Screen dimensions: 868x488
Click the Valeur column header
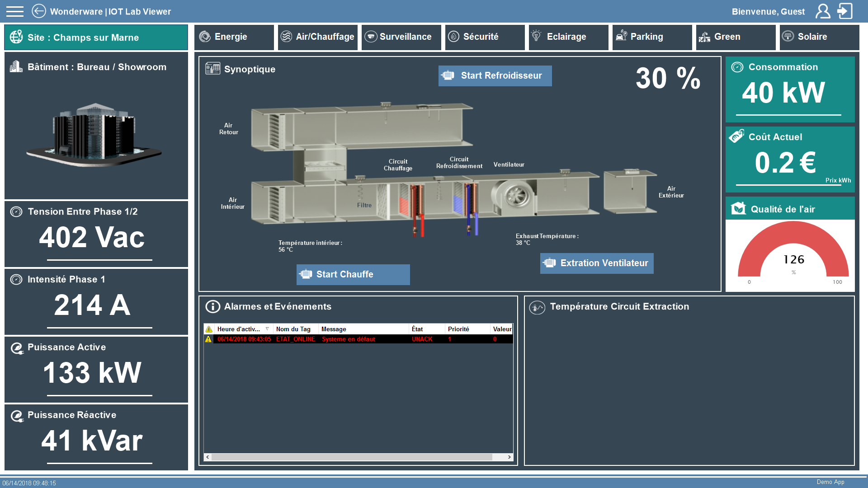point(502,329)
